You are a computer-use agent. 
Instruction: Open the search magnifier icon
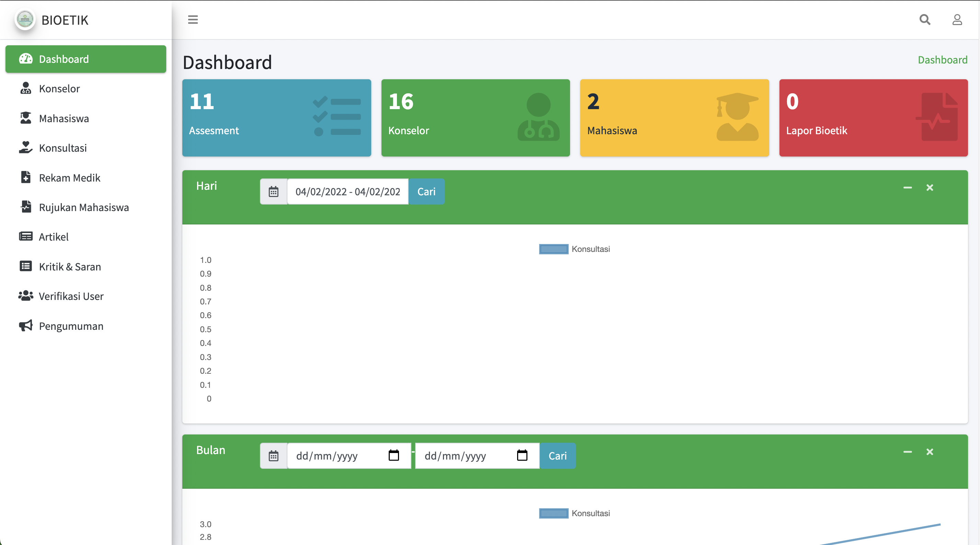925,20
